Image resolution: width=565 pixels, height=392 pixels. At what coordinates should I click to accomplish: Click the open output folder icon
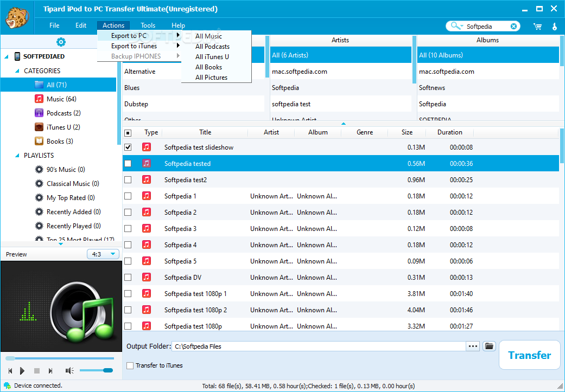click(489, 346)
